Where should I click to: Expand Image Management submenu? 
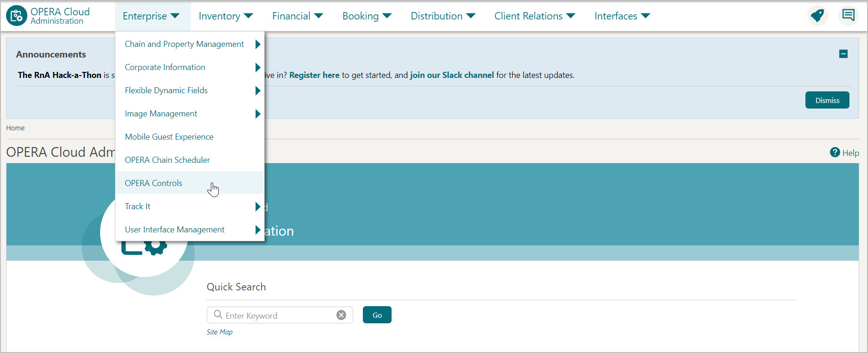click(190, 114)
